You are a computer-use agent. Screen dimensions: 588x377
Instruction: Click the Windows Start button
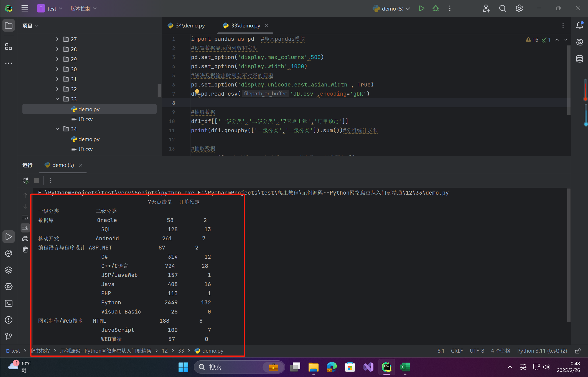pyautogui.click(x=183, y=367)
